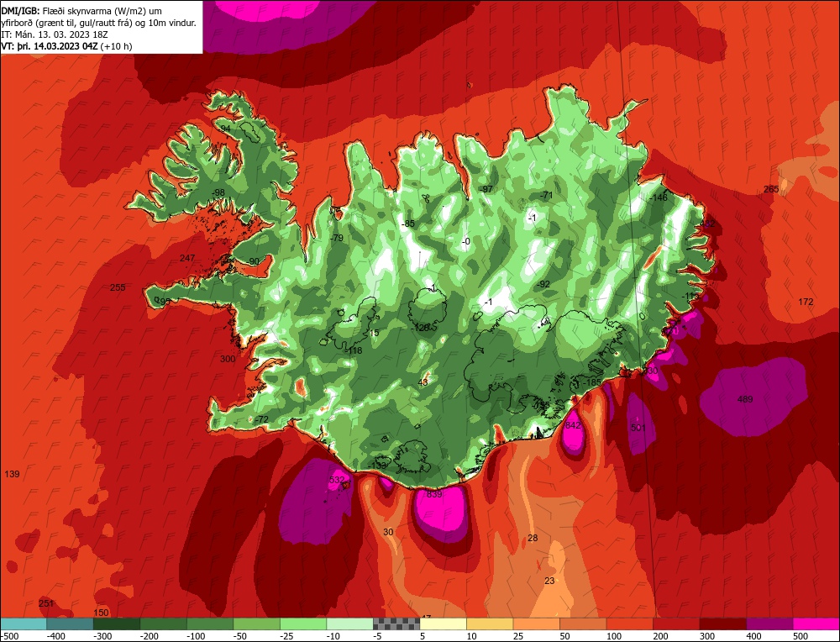Click the map value 172 in the east sea
The height and width of the screenshot is (642, 840).
coord(806,302)
